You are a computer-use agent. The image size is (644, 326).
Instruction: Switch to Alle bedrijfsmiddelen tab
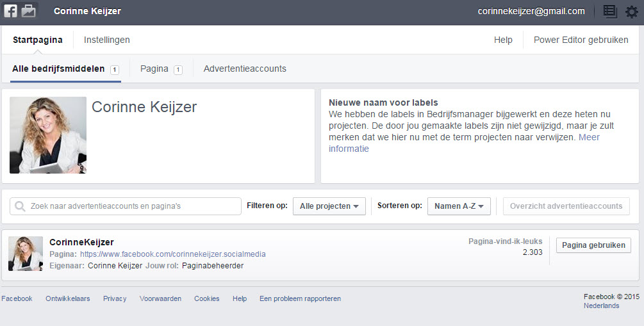pos(58,69)
